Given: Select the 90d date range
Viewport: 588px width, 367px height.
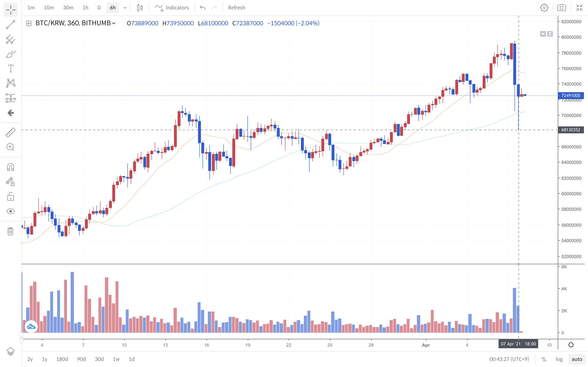Looking at the screenshot, I should (x=81, y=359).
